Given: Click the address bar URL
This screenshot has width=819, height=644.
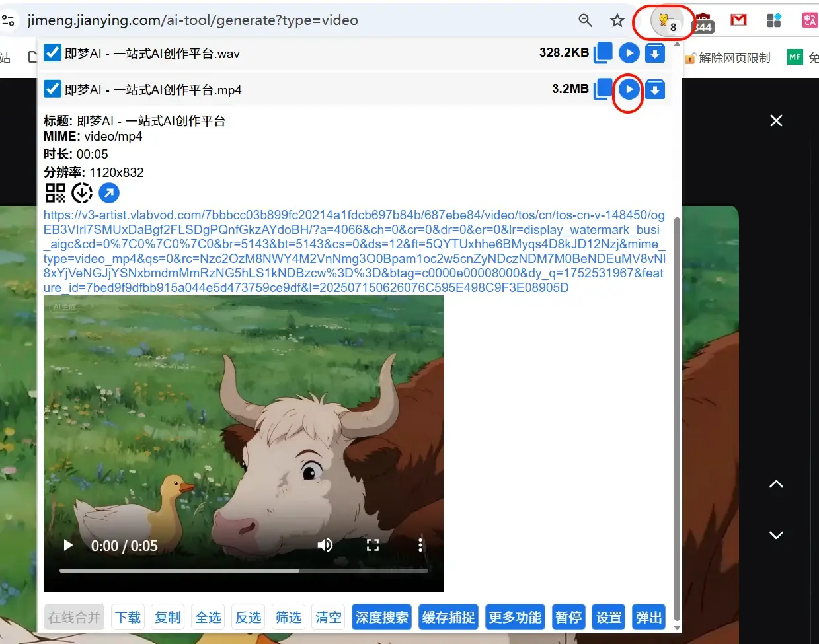Looking at the screenshot, I should pos(192,20).
